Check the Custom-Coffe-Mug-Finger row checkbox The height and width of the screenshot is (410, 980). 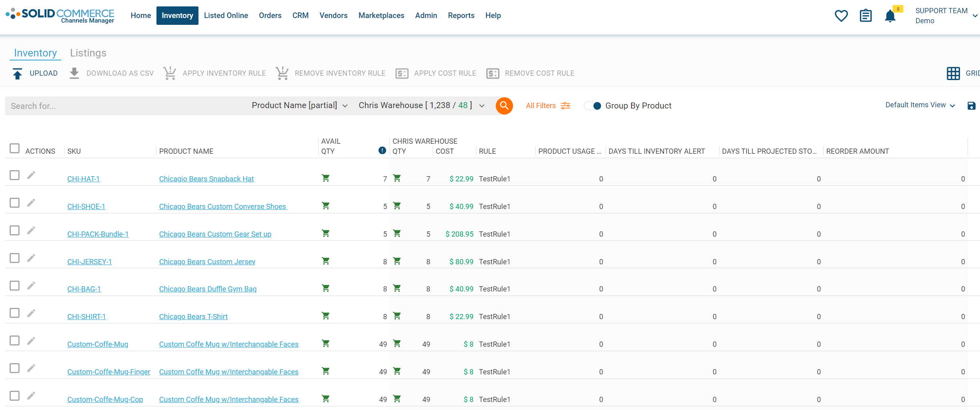click(x=14, y=368)
